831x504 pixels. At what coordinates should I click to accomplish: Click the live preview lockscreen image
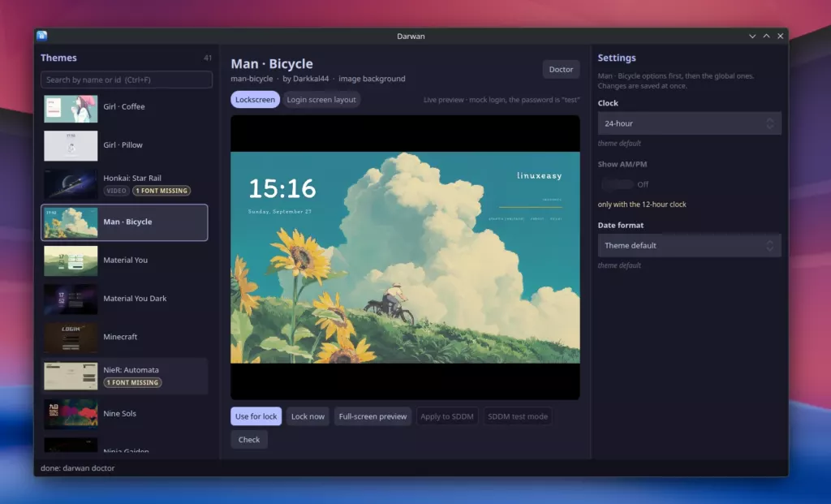[x=405, y=257]
